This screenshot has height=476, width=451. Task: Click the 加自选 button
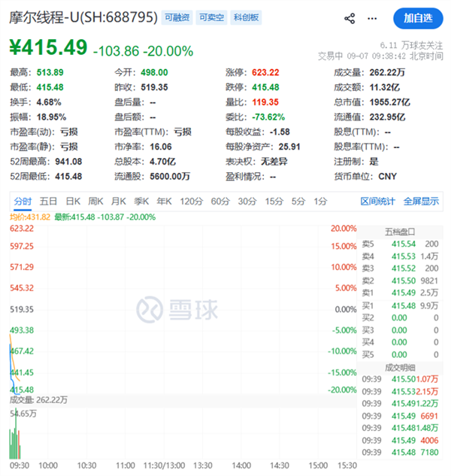[x=418, y=18]
